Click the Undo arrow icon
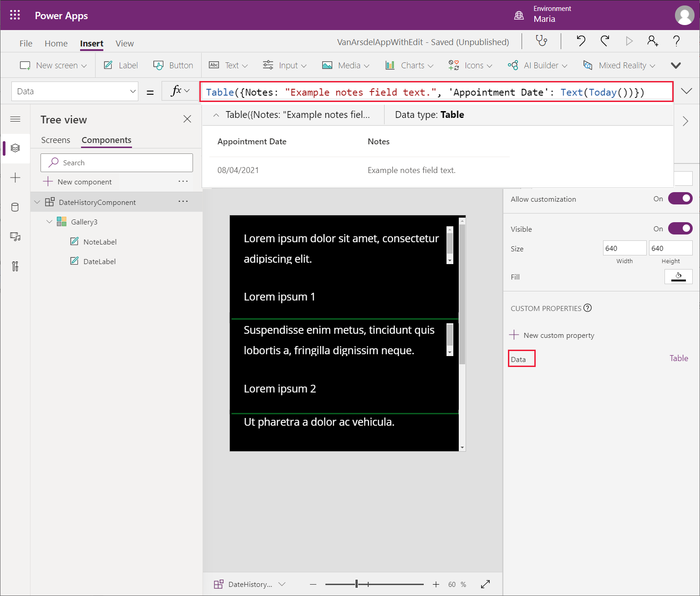Viewport: 700px width, 596px height. (x=581, y=41)
